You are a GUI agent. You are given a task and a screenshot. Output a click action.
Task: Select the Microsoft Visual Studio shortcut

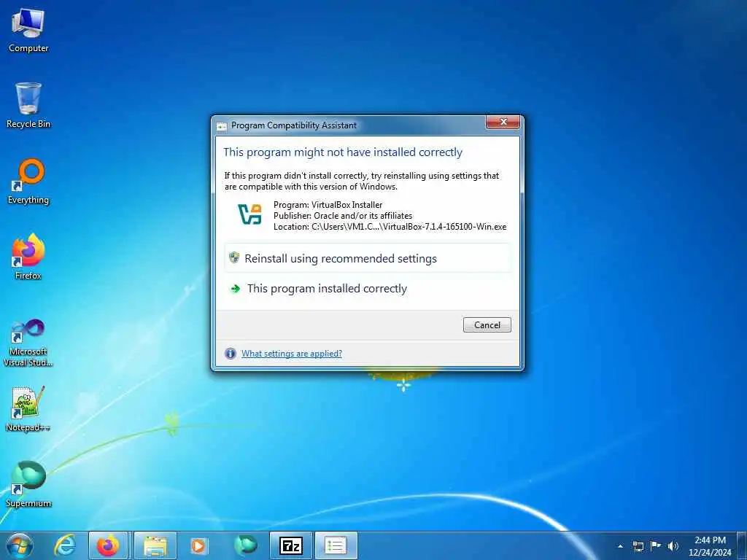[x=28, y=343]
